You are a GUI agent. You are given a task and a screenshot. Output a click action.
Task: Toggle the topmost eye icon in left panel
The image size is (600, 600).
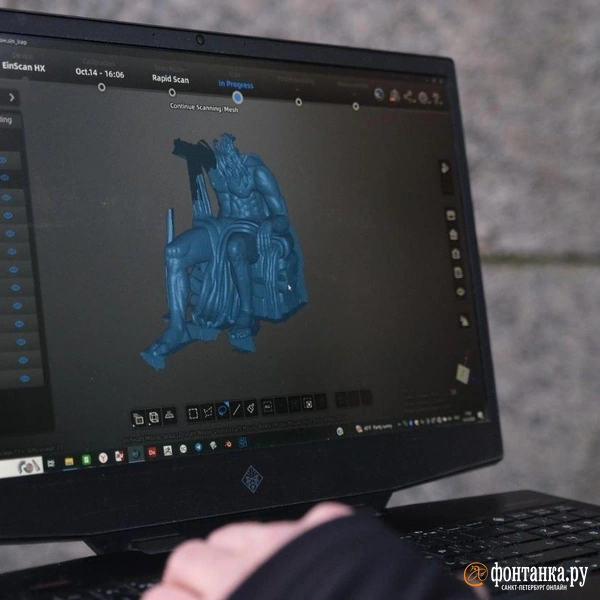(3, 160)
